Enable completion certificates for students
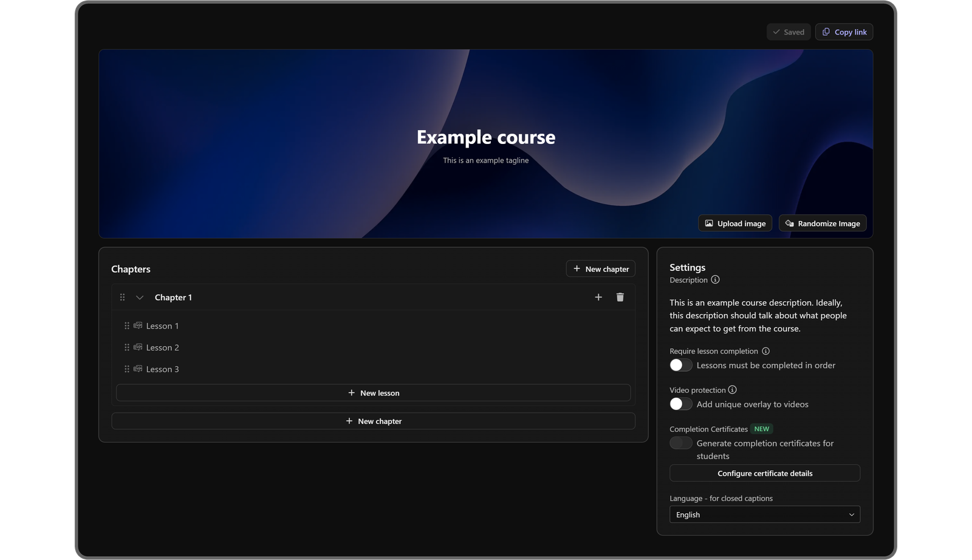972x560 pixels. pyautogui.click(x=680, y=443)
